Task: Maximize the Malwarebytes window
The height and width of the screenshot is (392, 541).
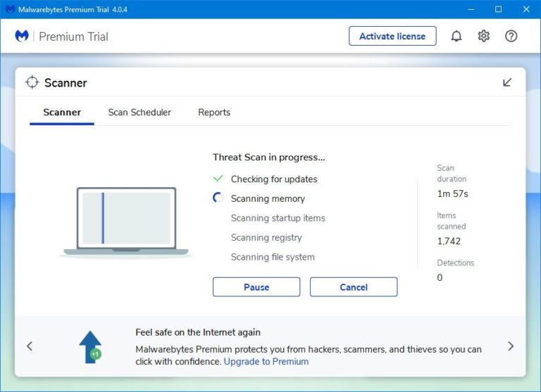Action: click(x=498, y=9)
